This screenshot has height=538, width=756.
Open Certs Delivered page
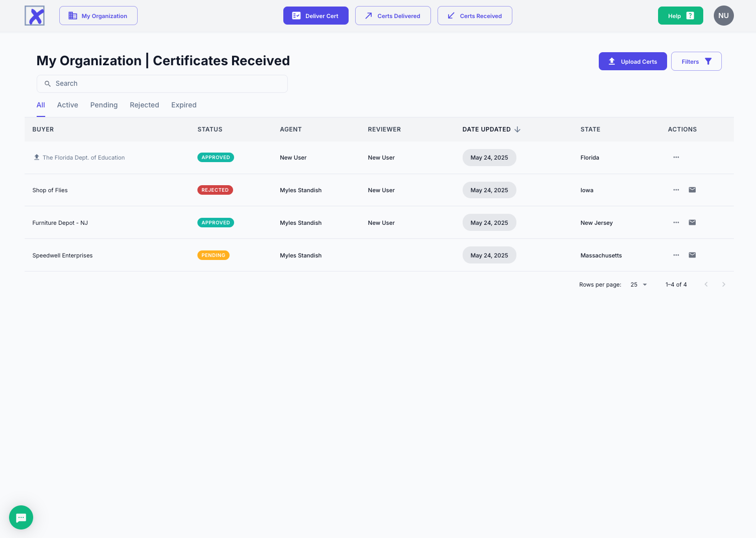click(393, 16)
